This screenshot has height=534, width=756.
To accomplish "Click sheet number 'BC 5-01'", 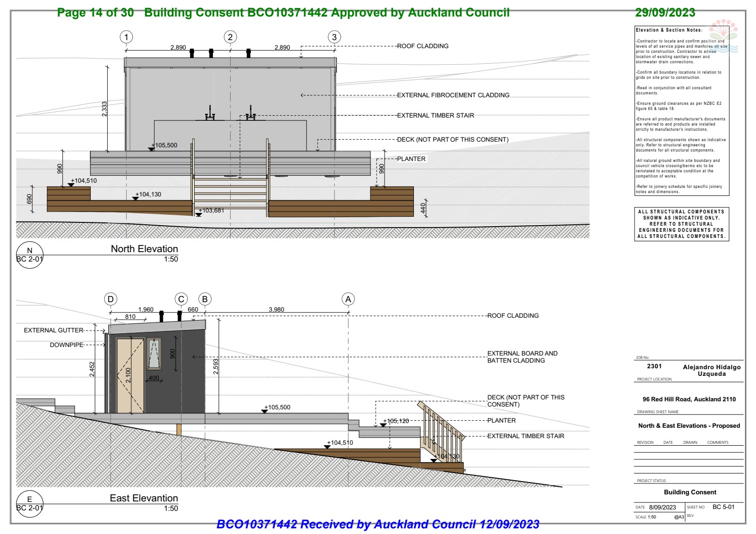I will coord(723,507).
